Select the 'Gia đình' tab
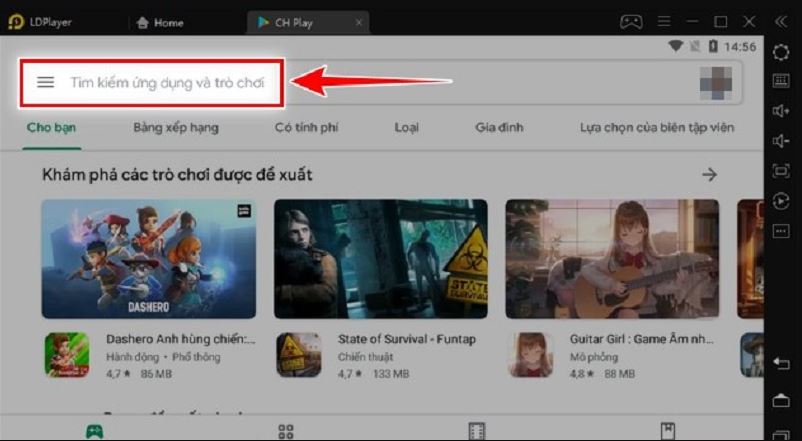Screen dimensions: 802x441 click(499, 128)
